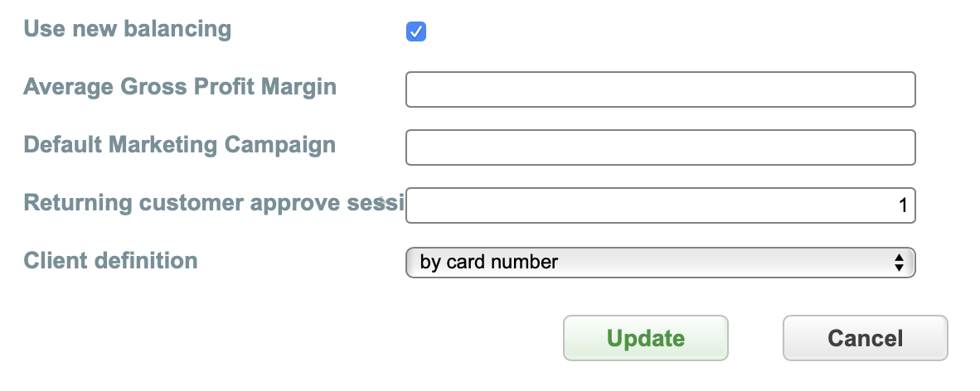
Task: Click the Average Gross Profit Margin label
Action: click(180, 87)
